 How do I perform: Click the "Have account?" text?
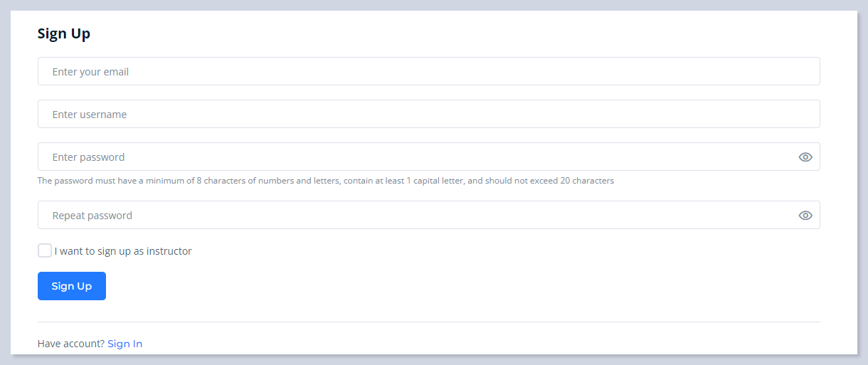(x=71, y=344)
